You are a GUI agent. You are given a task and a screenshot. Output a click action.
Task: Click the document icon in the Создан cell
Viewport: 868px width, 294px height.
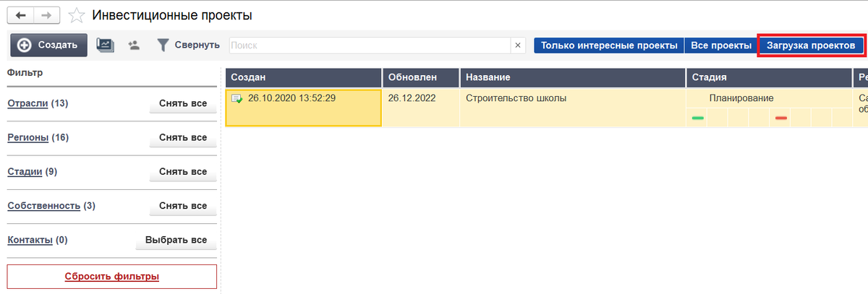[x=237, y=98]
